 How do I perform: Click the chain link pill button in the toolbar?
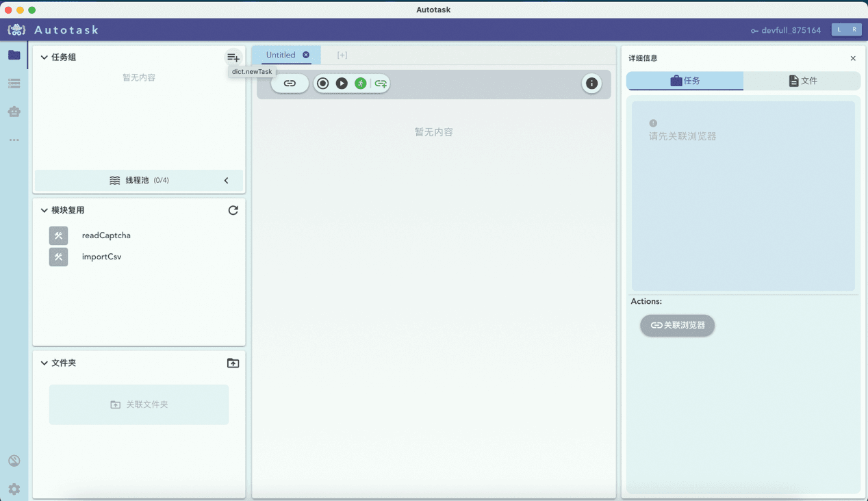[x=290, y=83]
